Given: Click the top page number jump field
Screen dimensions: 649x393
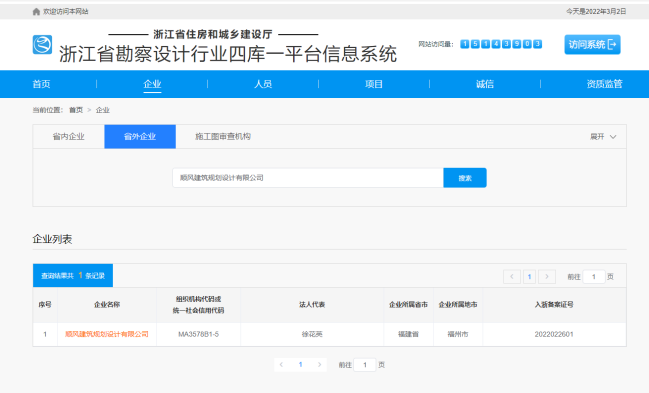Looking at the screenshot, I should (x=594, y=277).
